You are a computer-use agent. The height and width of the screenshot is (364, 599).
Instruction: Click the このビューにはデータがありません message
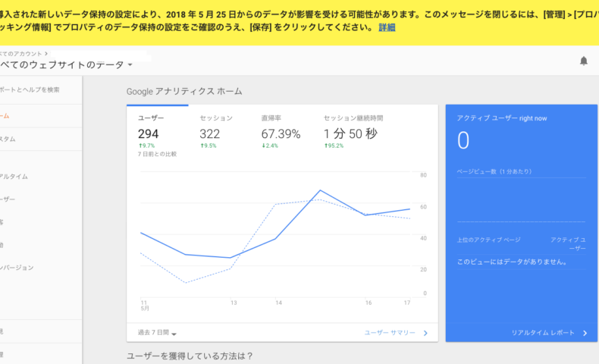[512, 262]
